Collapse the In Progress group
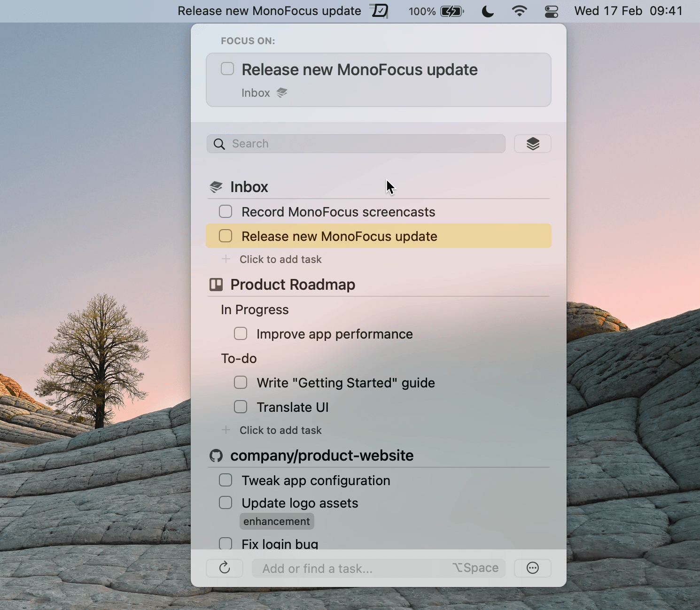This screenshot has width=700, height=610. click(255, 309)
